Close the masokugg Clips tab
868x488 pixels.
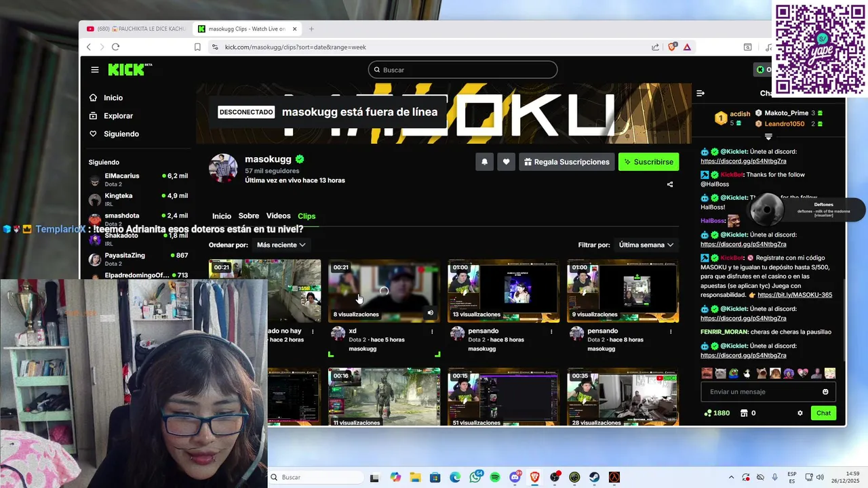[x=295, y=29]
